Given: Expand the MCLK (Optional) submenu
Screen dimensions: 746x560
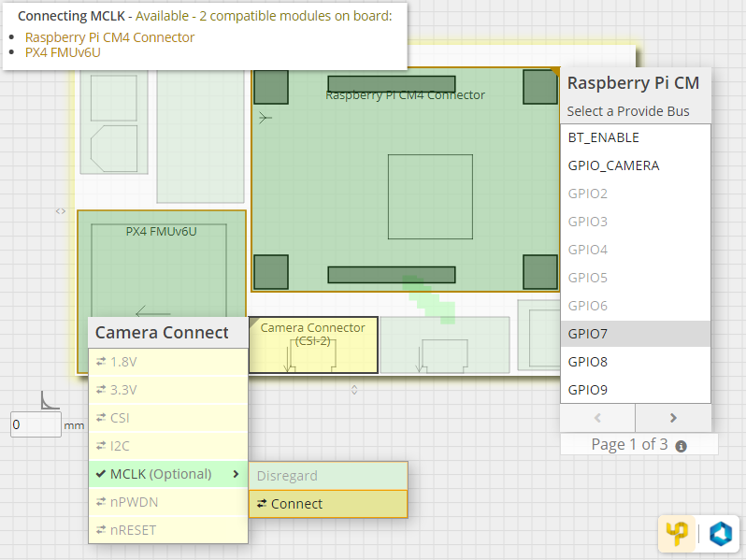Looking at the screenshot, I should pyautogui.click(x=168, y=474).
